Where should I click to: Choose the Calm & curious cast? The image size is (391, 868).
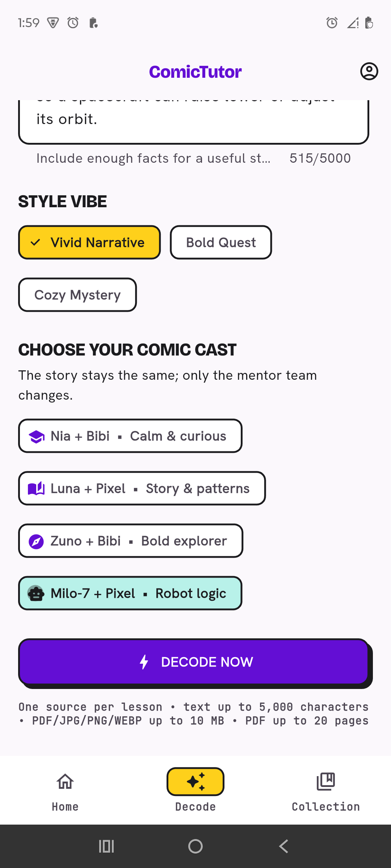(x=130, y=436)
